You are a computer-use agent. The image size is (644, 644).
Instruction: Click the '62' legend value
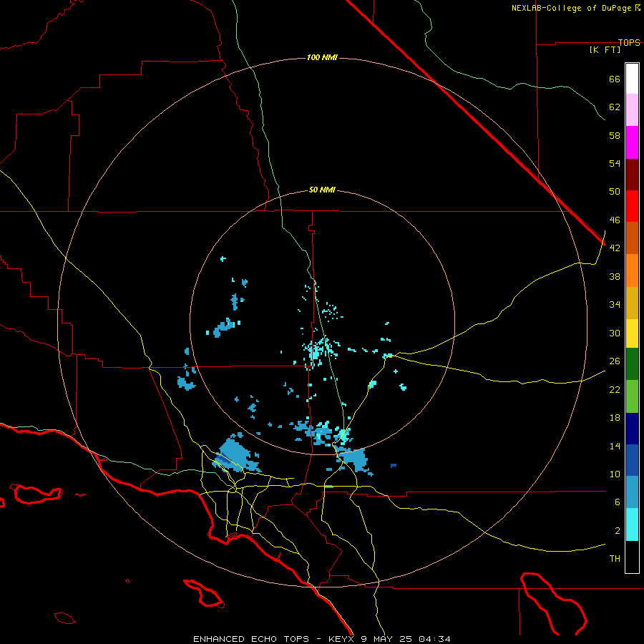point(615,107)
